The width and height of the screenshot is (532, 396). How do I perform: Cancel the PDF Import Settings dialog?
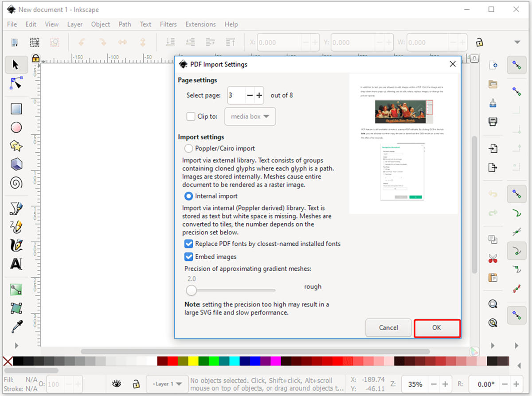[x=388, y=328]
